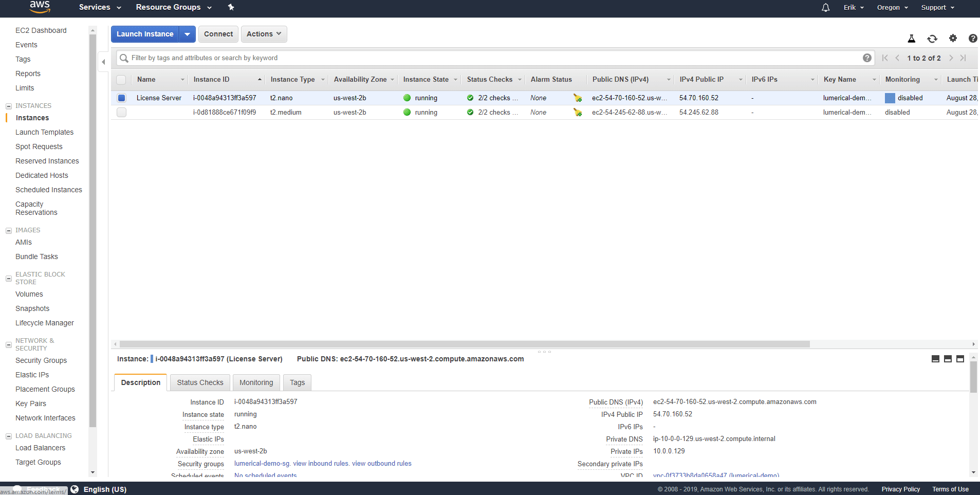Uncheck the License Server instance checkbox

[121, 98]
